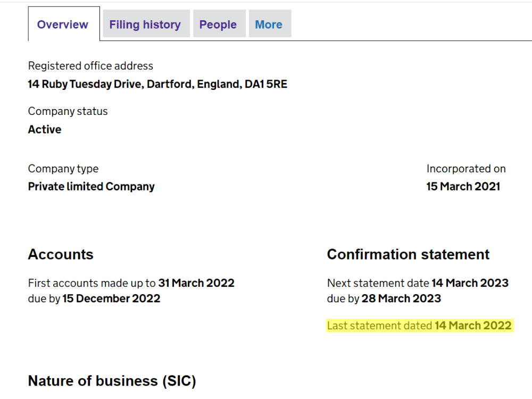Select the Private limited Company text
This screenshot has width=532, height=399.
pyautogui.click(x=91, y=186)
